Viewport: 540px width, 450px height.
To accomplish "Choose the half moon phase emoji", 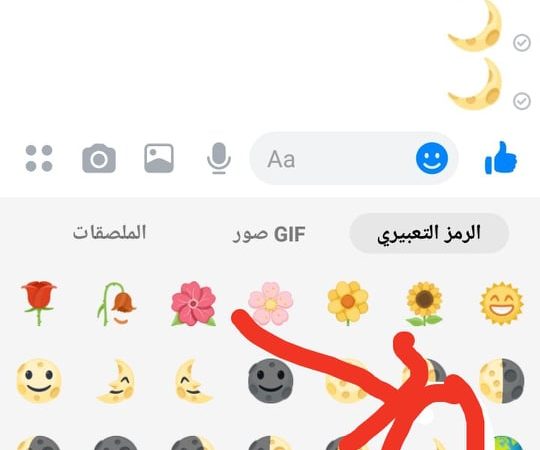I will 502,381.
